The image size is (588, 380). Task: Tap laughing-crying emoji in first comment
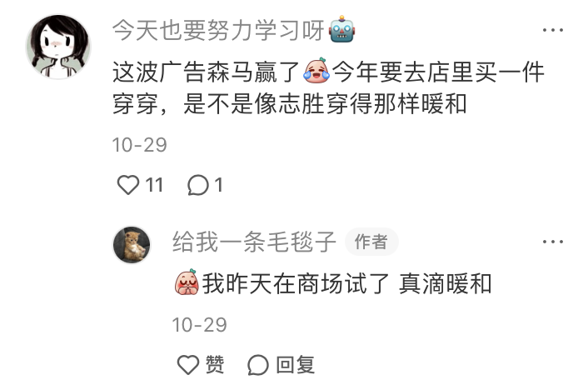[x=316, y=70]
